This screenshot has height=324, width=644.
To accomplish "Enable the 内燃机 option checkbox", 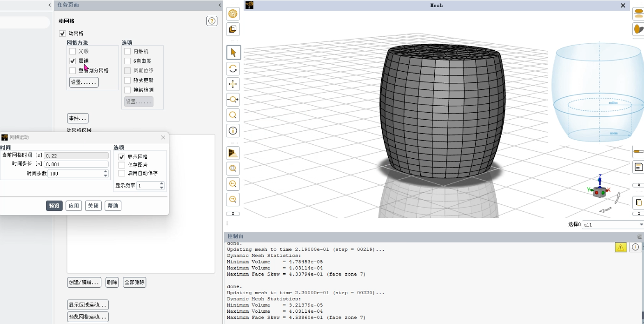I will click(x=127, y=51).
